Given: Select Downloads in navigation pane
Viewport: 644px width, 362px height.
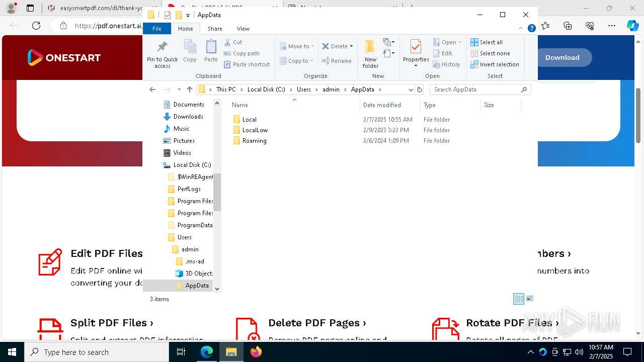Looking at the screenshot, I should click(184, 117).
